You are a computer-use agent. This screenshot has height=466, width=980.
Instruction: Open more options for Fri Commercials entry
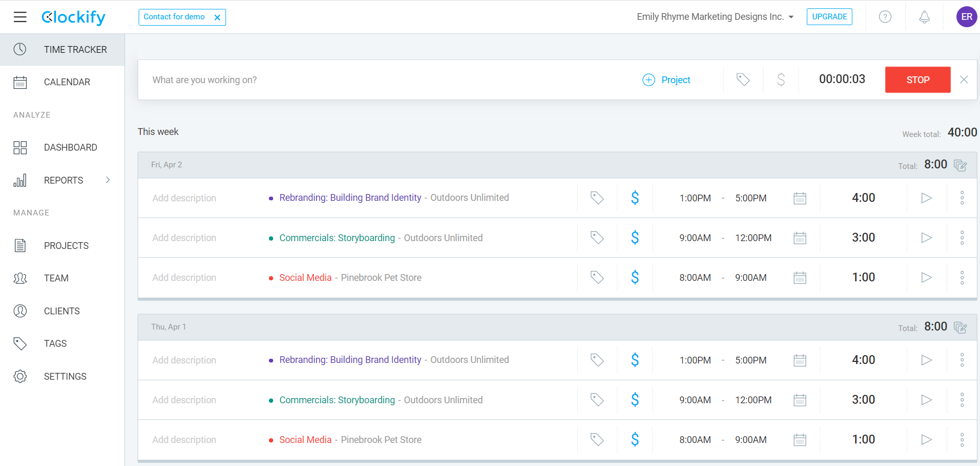pos(962,238)
